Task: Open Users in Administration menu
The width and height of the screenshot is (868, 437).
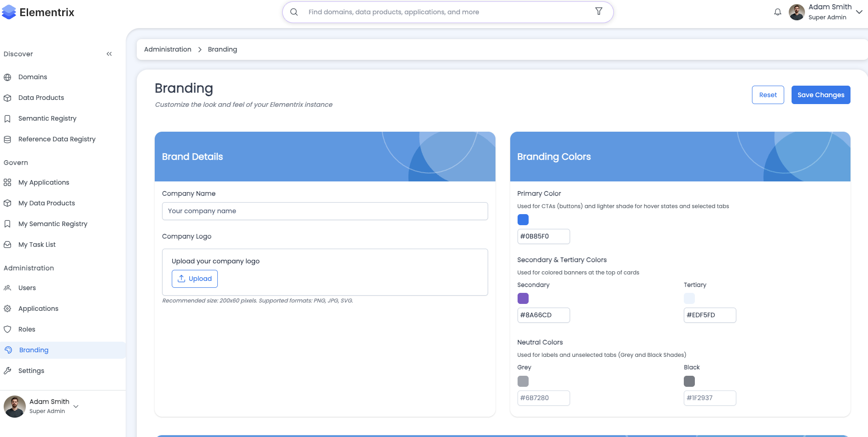Action: point(27,288)
